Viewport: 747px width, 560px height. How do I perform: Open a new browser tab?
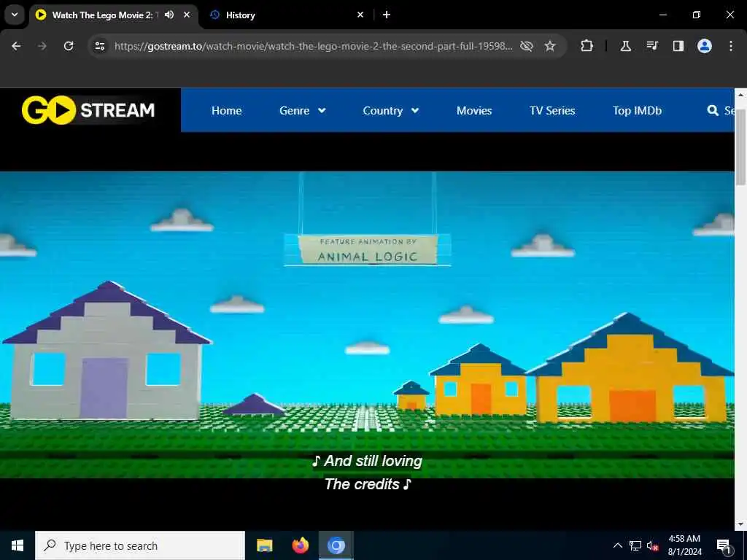[387, 15]
